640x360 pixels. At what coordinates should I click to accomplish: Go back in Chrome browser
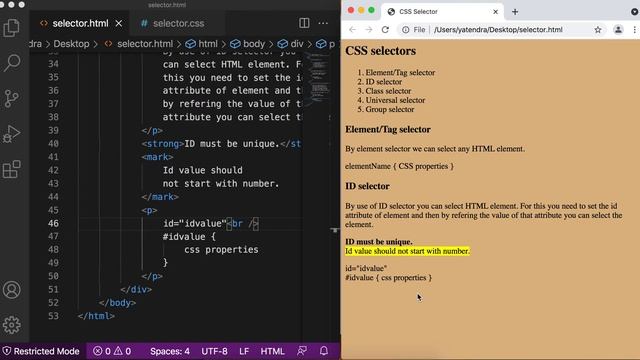[x=352, y=30]
